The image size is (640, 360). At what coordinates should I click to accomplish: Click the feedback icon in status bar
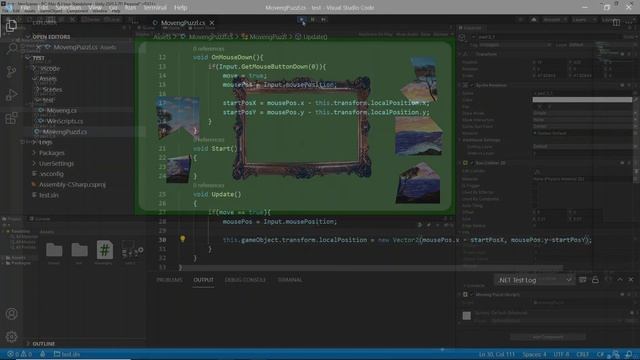tap(616, 354)
